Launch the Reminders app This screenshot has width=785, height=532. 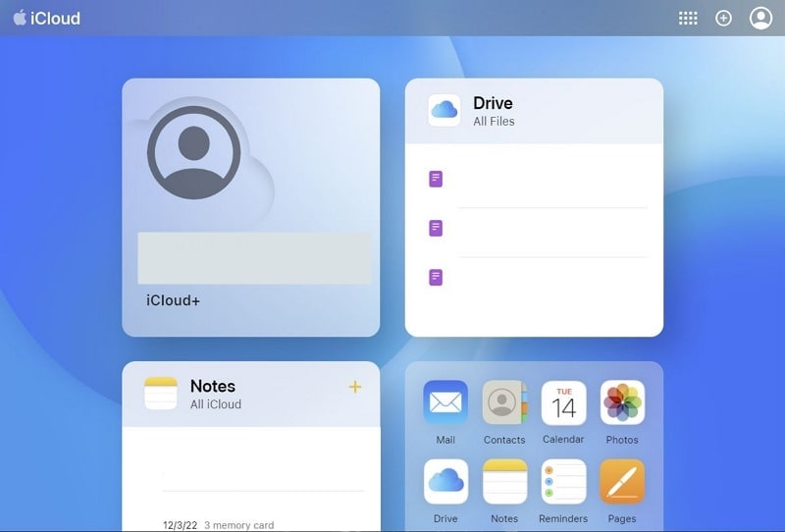[563, 481]
